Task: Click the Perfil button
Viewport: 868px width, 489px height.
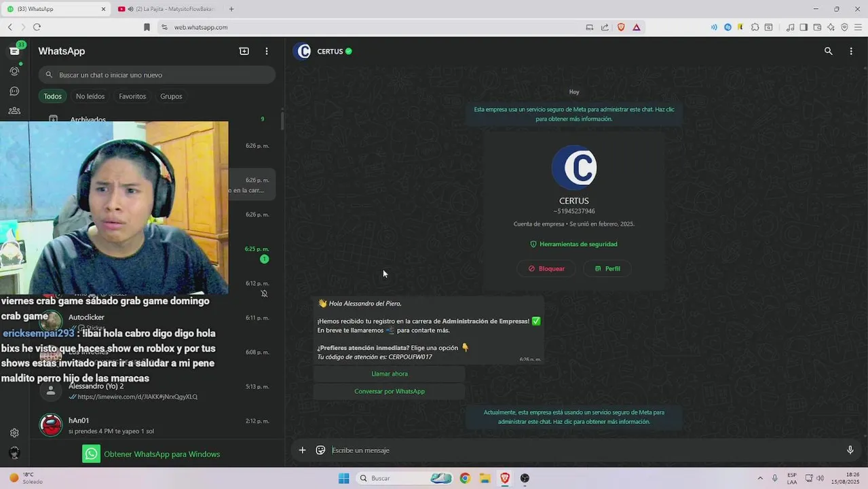Action: [x=607, y=268]
